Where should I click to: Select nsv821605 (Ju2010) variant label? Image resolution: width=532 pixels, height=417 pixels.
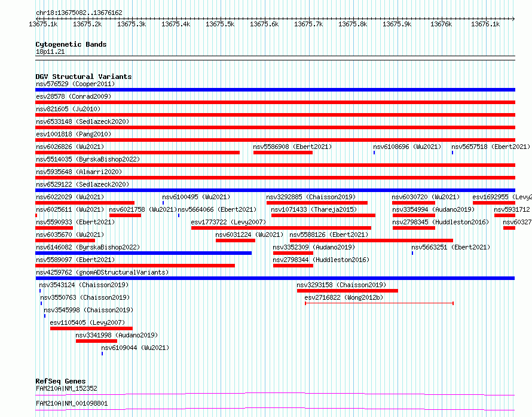tap(68, 109)
